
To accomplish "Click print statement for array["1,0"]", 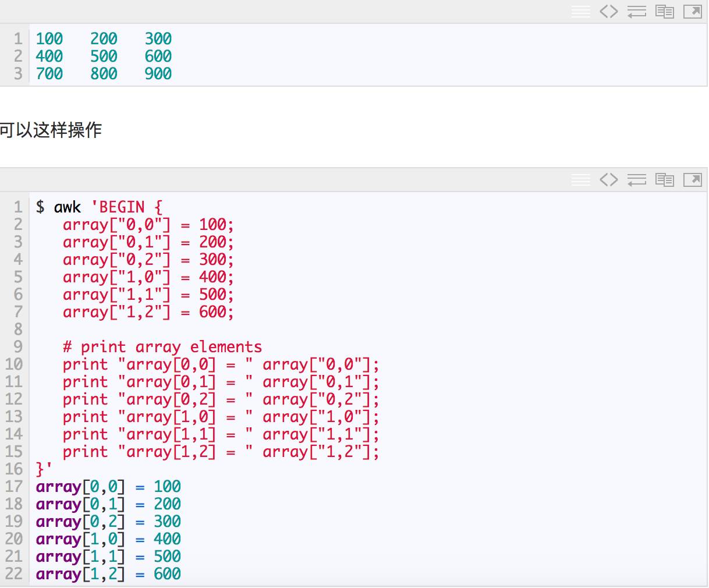I will (221, 417).
